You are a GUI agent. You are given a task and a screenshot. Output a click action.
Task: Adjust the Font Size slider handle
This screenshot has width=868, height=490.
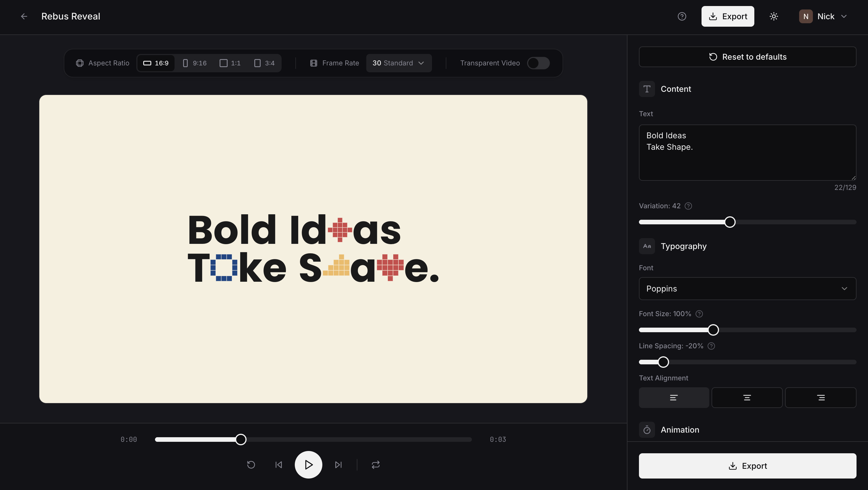click(x=713, y=330)
